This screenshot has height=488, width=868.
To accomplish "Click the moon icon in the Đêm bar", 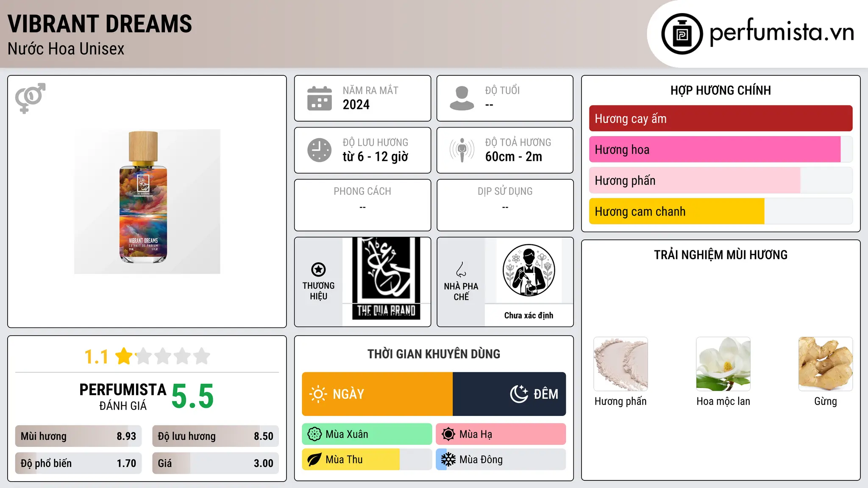I will pos(519,394).
